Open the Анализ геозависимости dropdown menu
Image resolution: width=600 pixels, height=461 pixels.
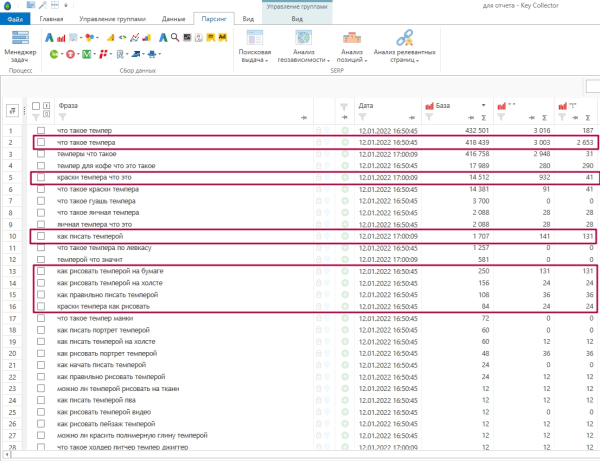click(x=327, y=61)
